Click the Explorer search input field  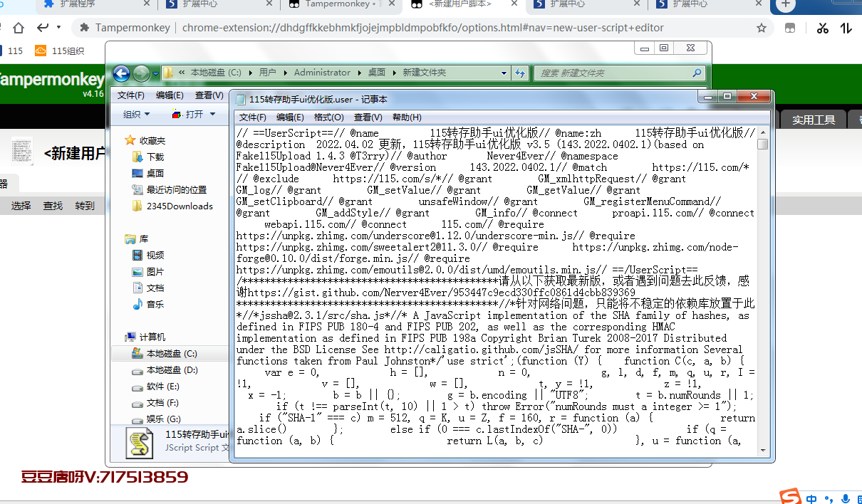(x=613, y=73)
